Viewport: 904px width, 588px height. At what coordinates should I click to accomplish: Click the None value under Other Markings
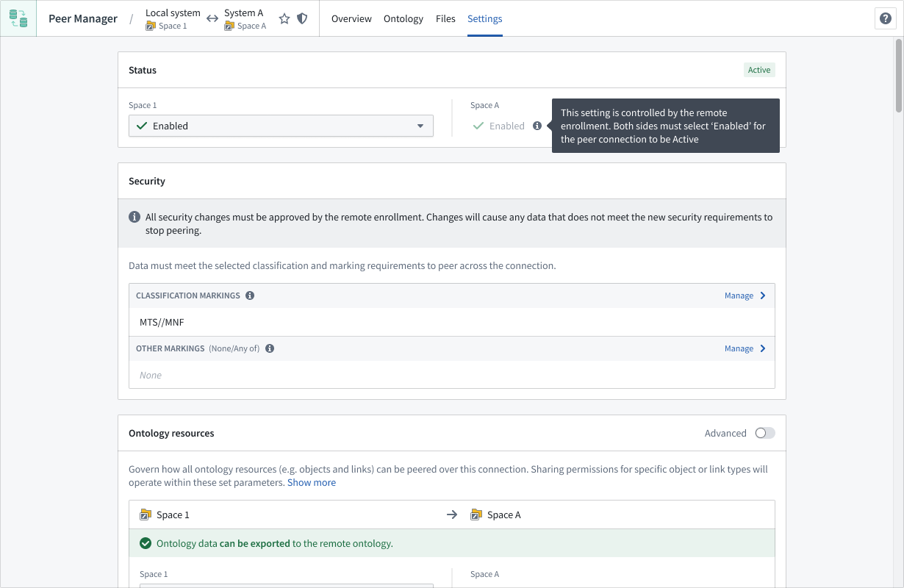coord(151,375)
